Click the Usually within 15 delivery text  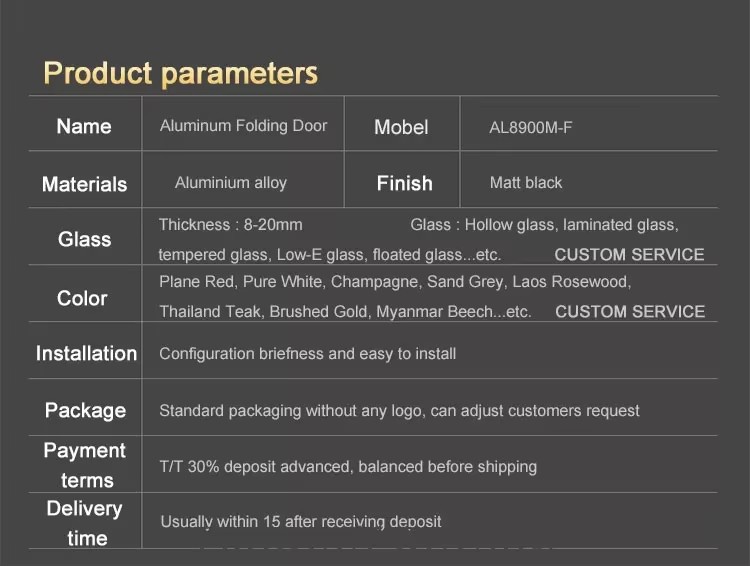[301, 522]
